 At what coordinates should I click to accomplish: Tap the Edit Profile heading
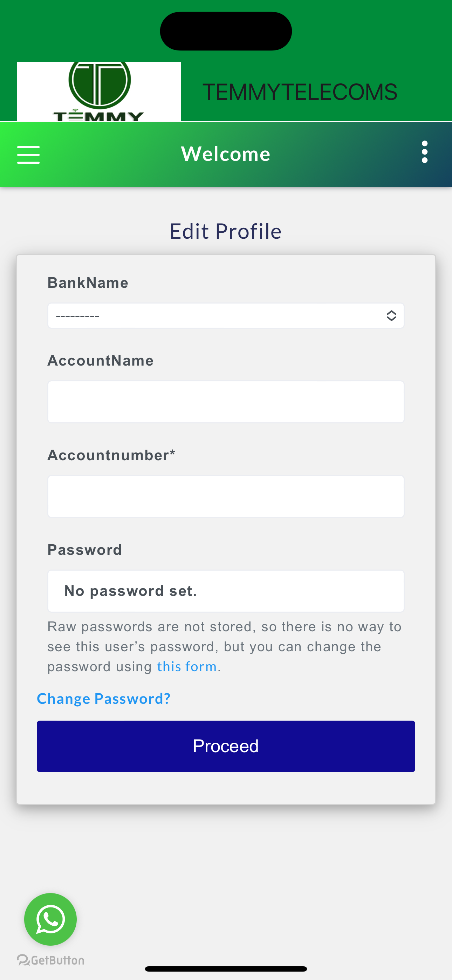point(226,231)
